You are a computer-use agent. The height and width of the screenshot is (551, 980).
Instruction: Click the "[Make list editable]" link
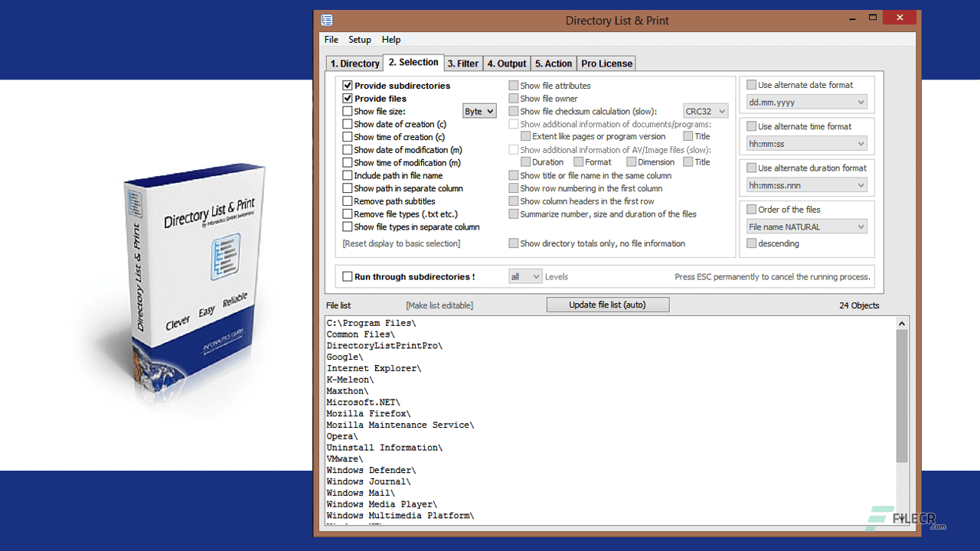tap(438, 305)
